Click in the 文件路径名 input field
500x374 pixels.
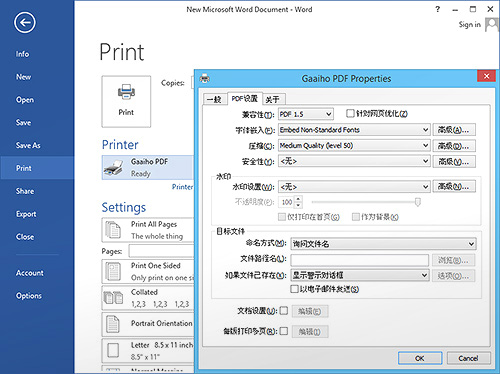[x=360, y=259]
